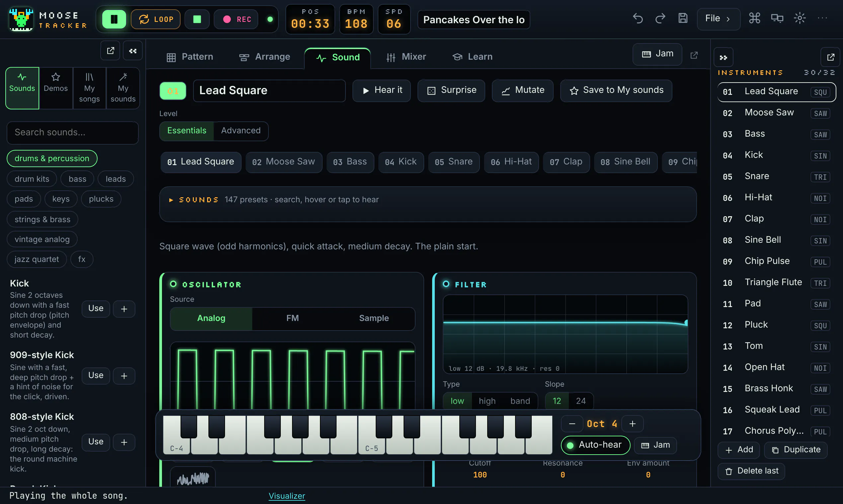Open the My songs tab
Screen dimensions: 843x504
[x=89, y=88]
